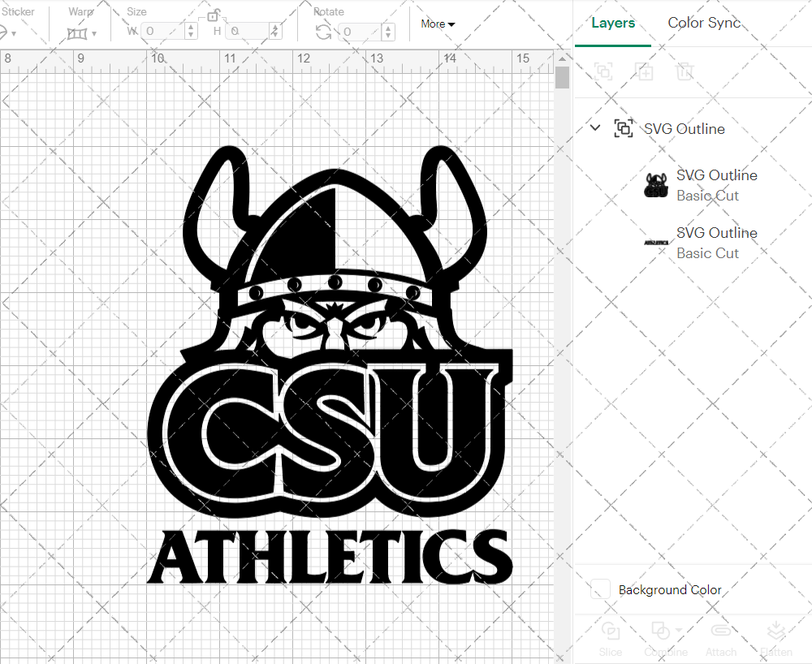Click the Duplicate layer icon
Screen dimensions: 812x664
645,71
